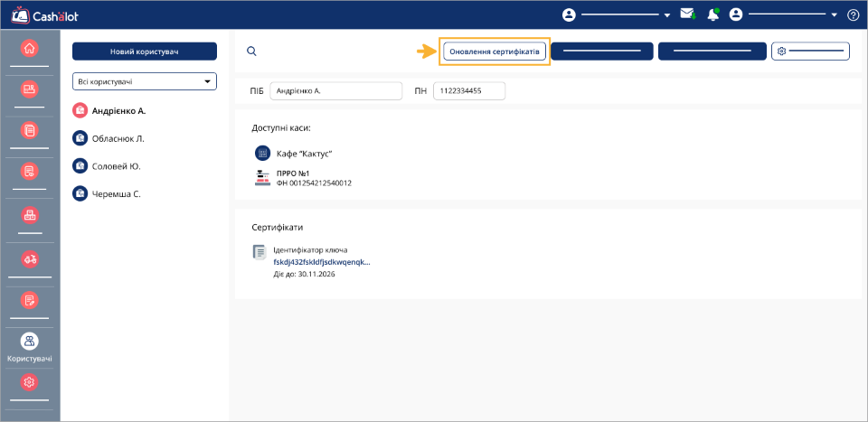Click the avatar icon beside Обласнюк Л.
The image size is (868, 422).
pos(80,138)
